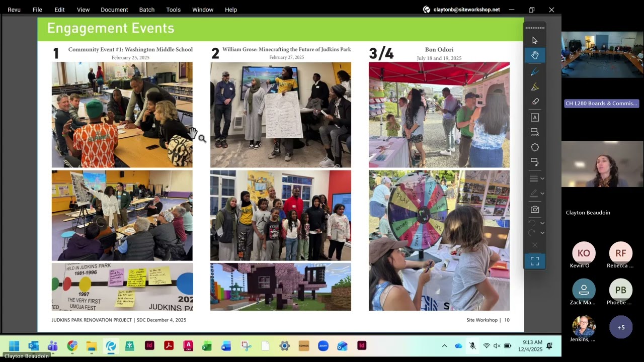Screen dimensions: 644x362
Task: Select the Cloud markup tool
Action: (535, 147)
